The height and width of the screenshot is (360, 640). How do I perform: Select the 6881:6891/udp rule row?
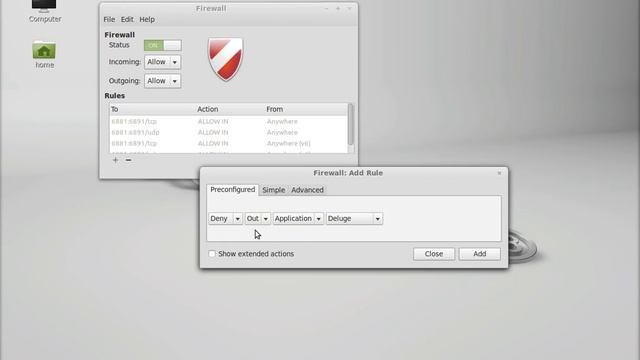click(x=229, y=133)
